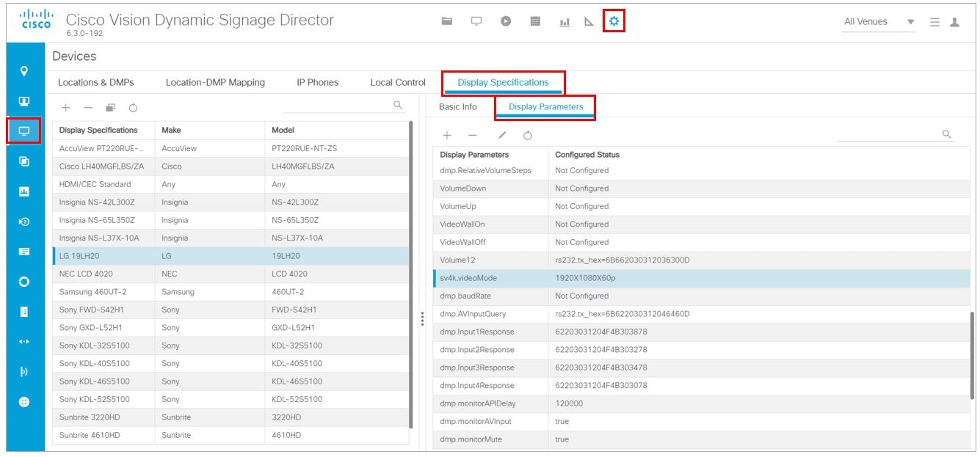Open the Basic Info tab
980x457 pixels.
tap(457, 107)
